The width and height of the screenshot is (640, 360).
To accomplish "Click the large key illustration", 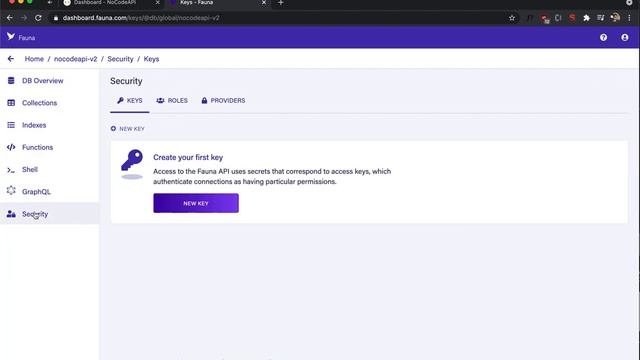I will 132,164.
